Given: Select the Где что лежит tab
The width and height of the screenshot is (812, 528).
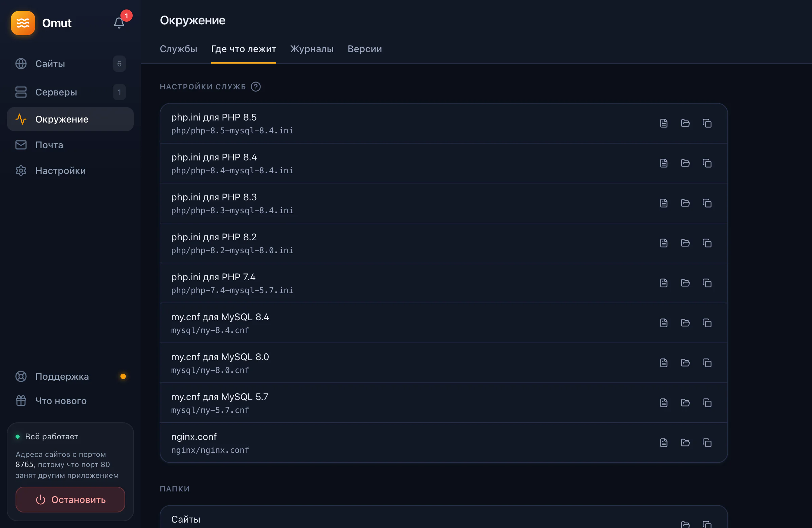Looking at the screenshot, I should click(244, 49).
